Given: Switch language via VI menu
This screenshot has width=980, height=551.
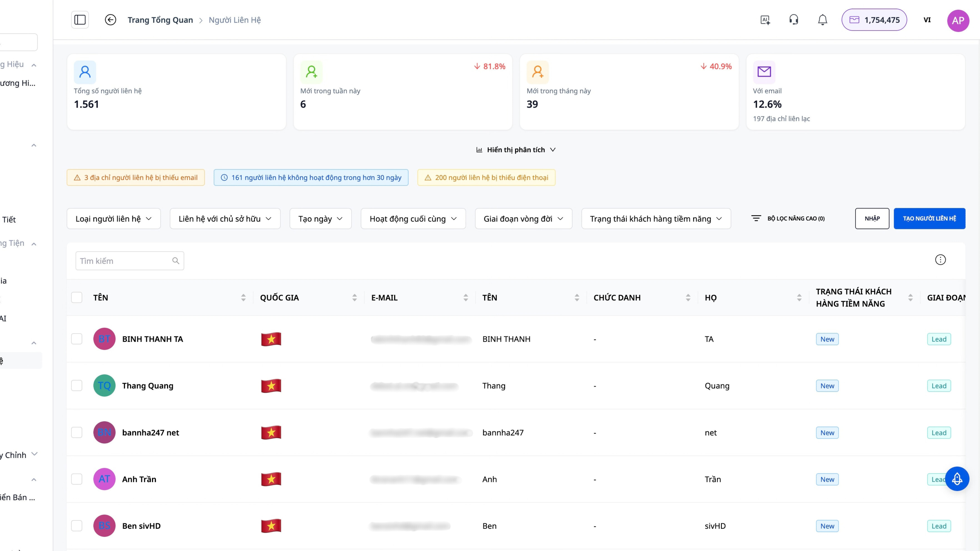Looking at the screenshot, I should coord(927,20).
